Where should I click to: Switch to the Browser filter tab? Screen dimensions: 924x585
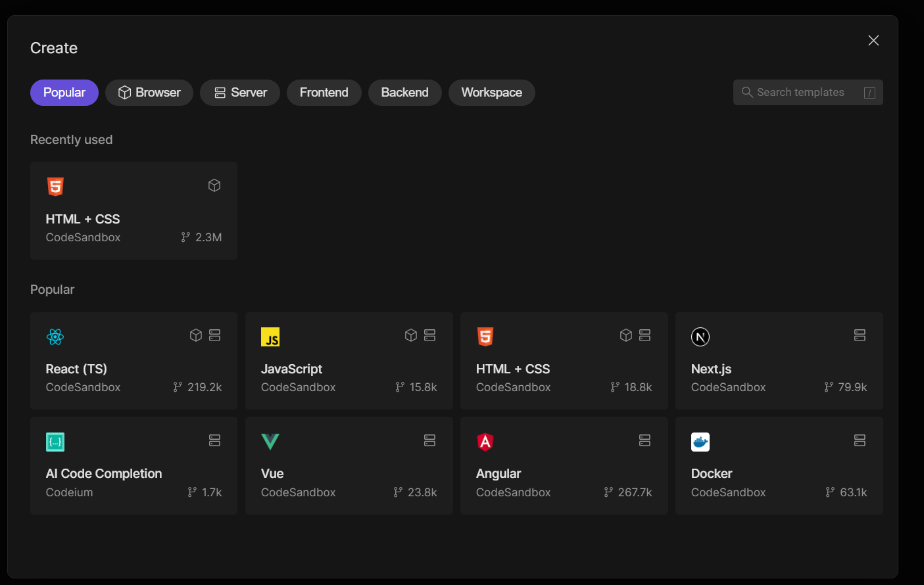tap(149, 93)
